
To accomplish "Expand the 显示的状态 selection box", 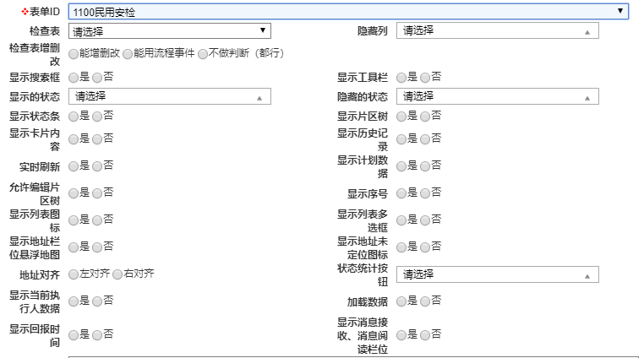I will [169, 97].
